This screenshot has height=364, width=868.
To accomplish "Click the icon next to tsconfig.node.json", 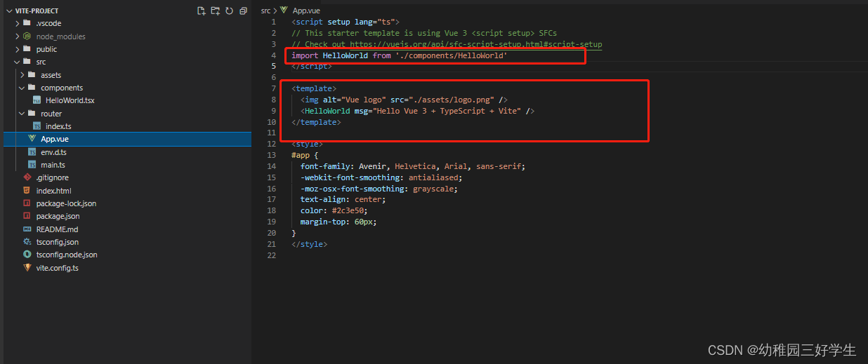I will click(x=27, y=255).
